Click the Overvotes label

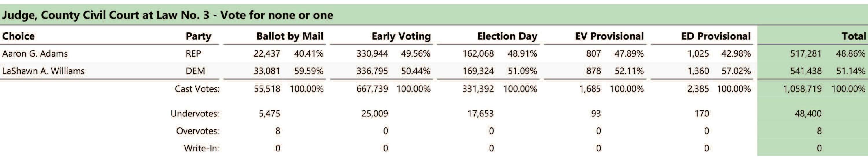point(197,131)
